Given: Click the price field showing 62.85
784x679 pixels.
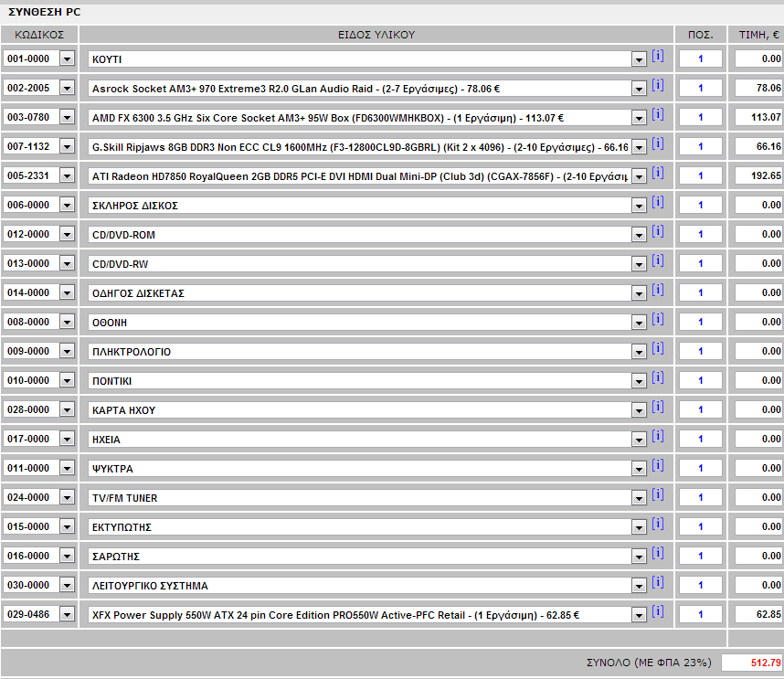Looking at the screenshot, I should tap(758, 614).
